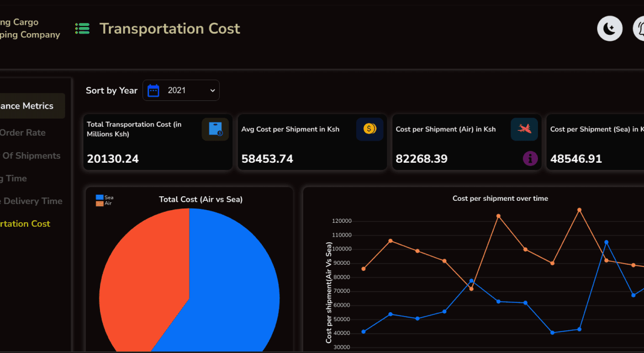Image resolution: width=644 pixels, height=353 pixels.
Task: Select the Transportation Cost sidebar link
Action: [x=25, y=223]
